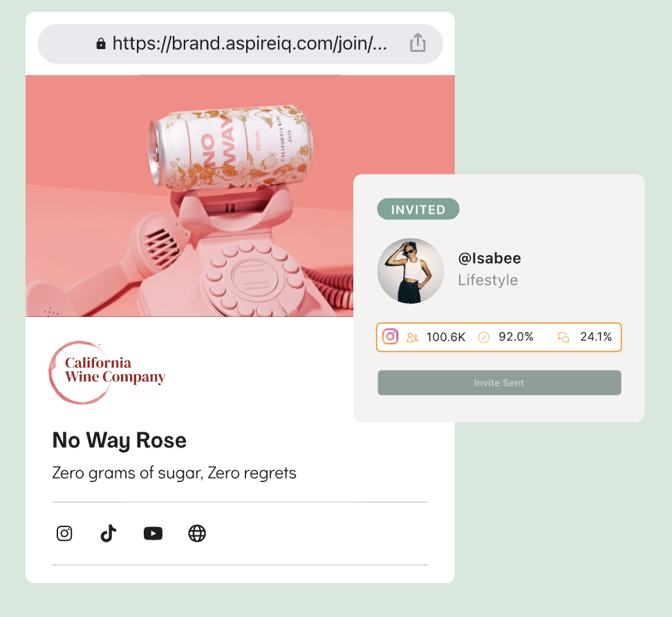This screenshot has height=617, width=672.
Task: Open the @Isabee profile picture
Action: pyautogui.click(x=410, y=271)
